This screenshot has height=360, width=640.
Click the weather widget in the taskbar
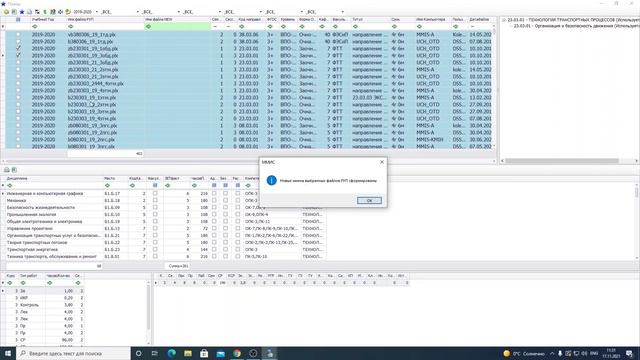click(524, 353)
